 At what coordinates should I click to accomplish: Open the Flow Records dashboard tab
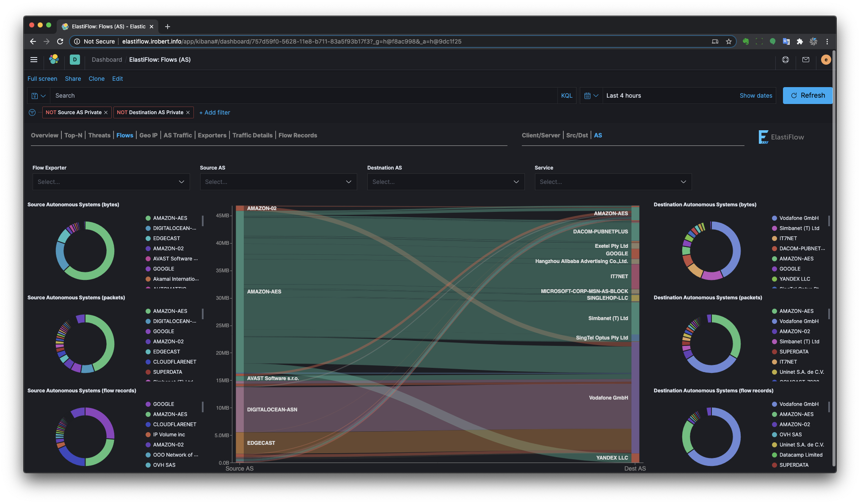[x=298, y=135]
